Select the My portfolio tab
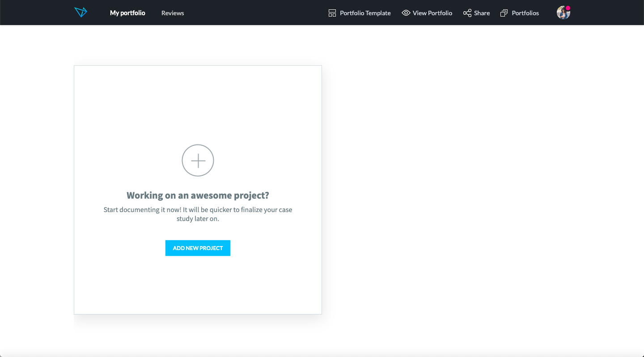 tap(127, 13)
